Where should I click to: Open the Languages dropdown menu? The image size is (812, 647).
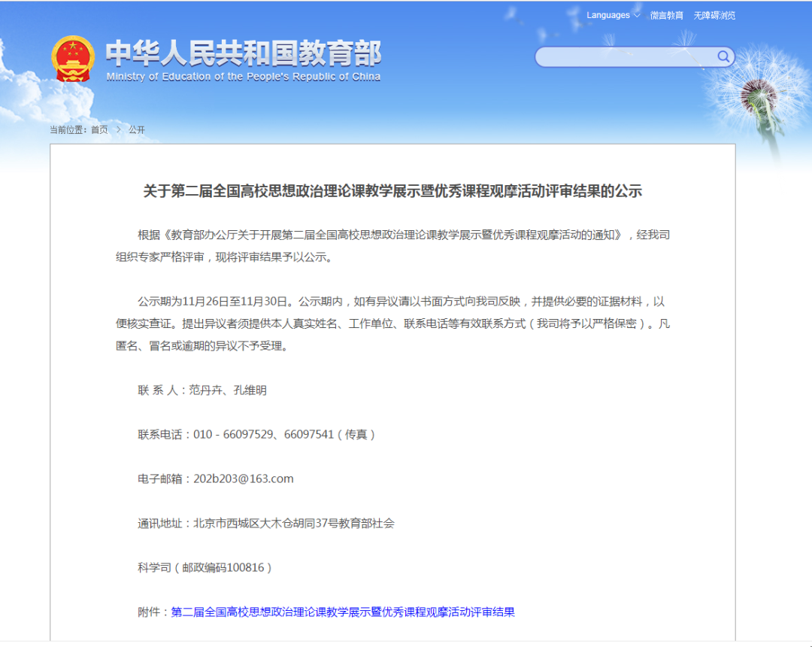point(608,15)
